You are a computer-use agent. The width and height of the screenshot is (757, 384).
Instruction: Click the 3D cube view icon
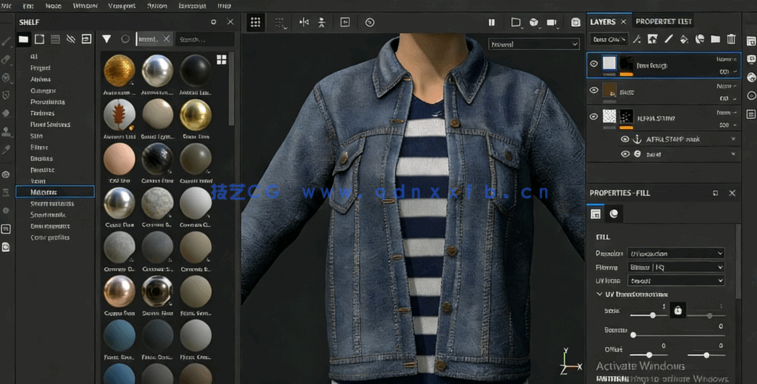pyautogui.click(x=533, y=22)
